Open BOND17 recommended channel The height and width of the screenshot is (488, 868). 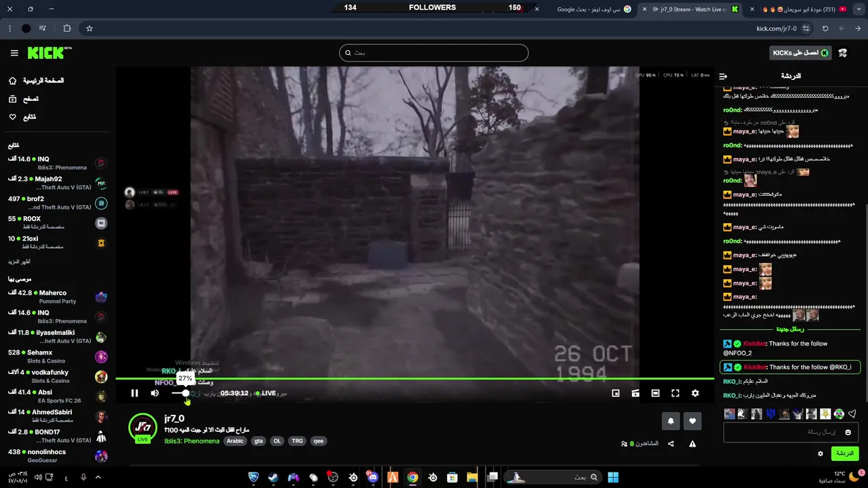pyautogui.click(x=58, y=436)
